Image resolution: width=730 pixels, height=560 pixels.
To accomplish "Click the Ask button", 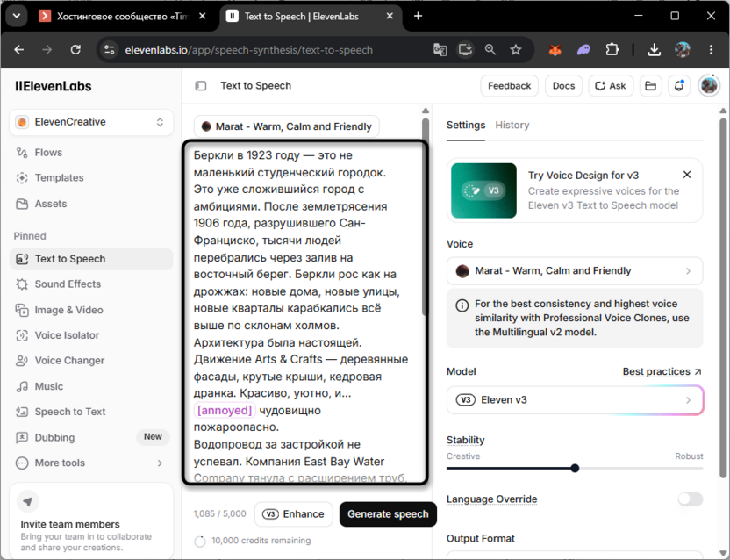I will point(611,86).
